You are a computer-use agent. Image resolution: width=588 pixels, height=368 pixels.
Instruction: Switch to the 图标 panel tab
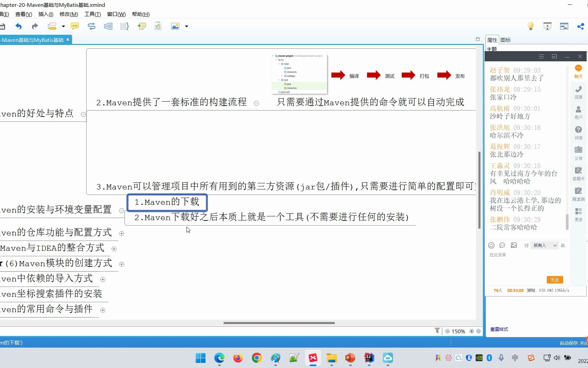(505, 40)
